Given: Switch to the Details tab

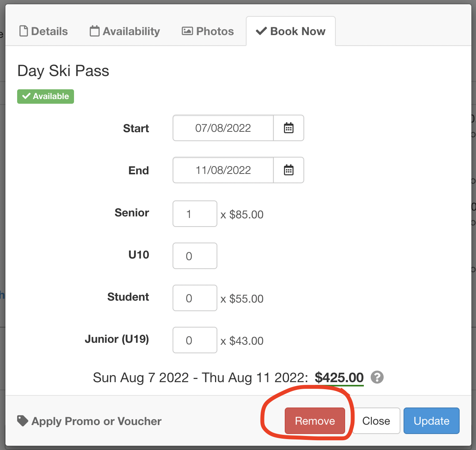Looking at the screenshot, I should point(44,31).
